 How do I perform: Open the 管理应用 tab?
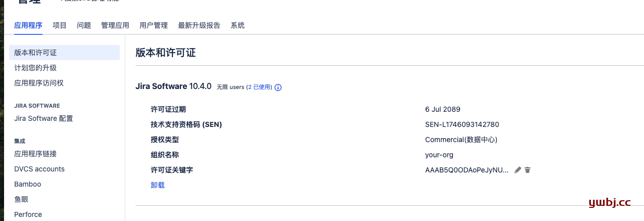pyautogui.click(x=115, y=25)
